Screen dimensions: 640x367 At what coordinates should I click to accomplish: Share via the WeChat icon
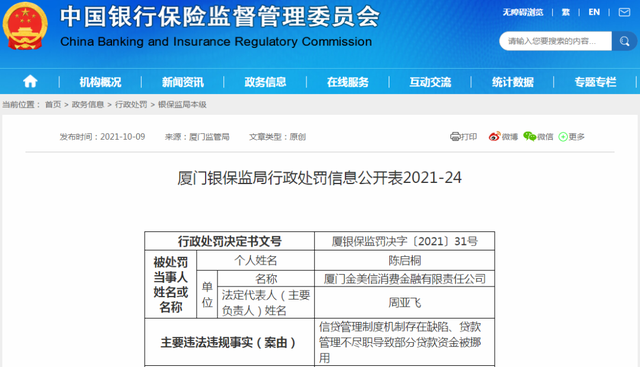[530, 136]
